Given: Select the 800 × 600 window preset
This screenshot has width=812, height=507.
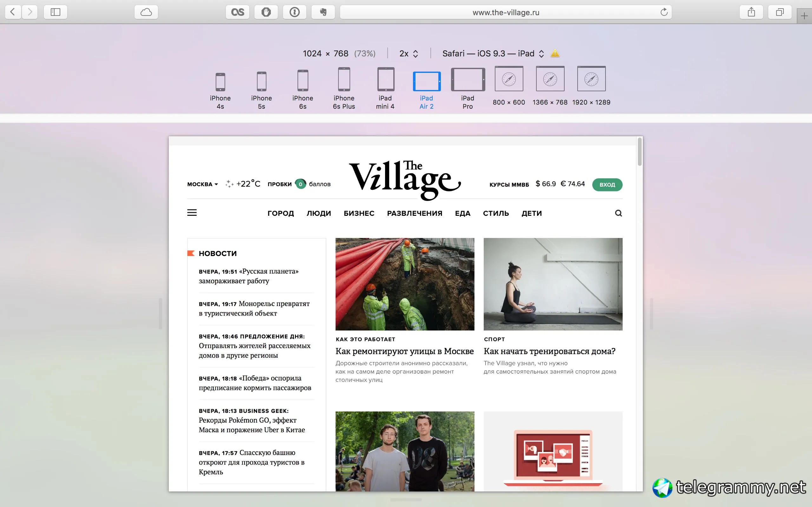Looking at the screenshot, I should (x=509, y=79).
